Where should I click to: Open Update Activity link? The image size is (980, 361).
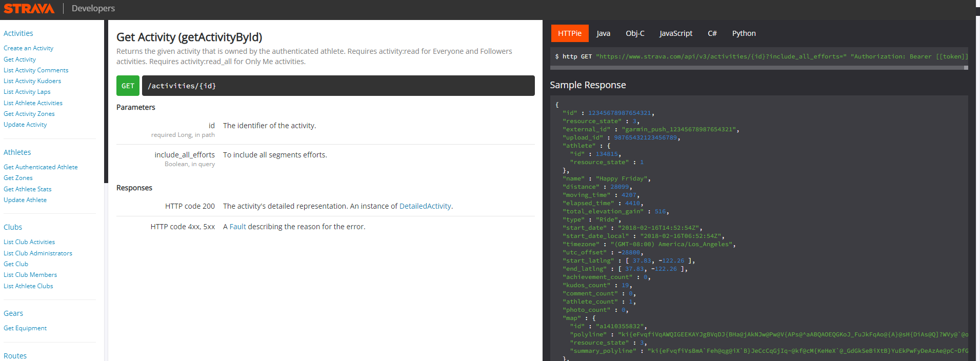point(25,125)
